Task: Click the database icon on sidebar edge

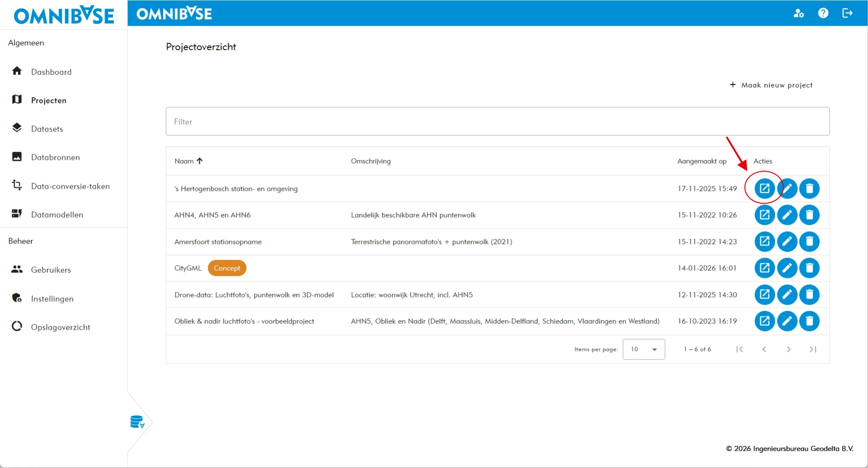Action: (137, 422)
